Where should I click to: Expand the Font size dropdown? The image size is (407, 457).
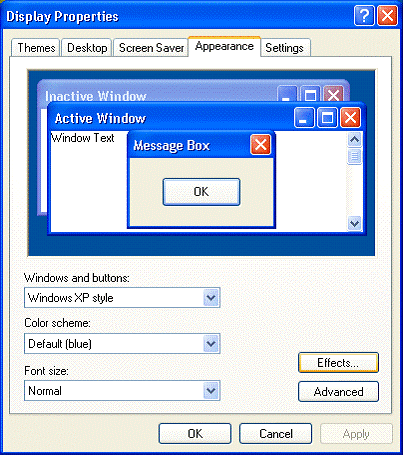point(211,390)
